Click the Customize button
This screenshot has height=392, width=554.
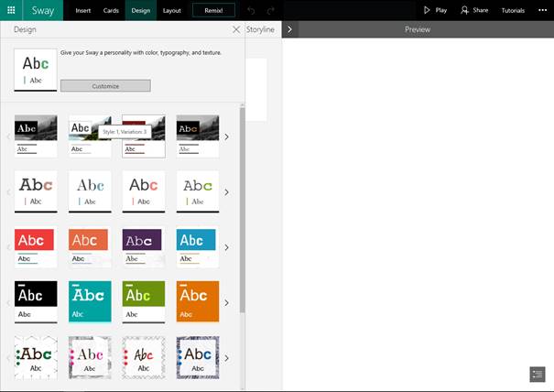click(105, 86)
